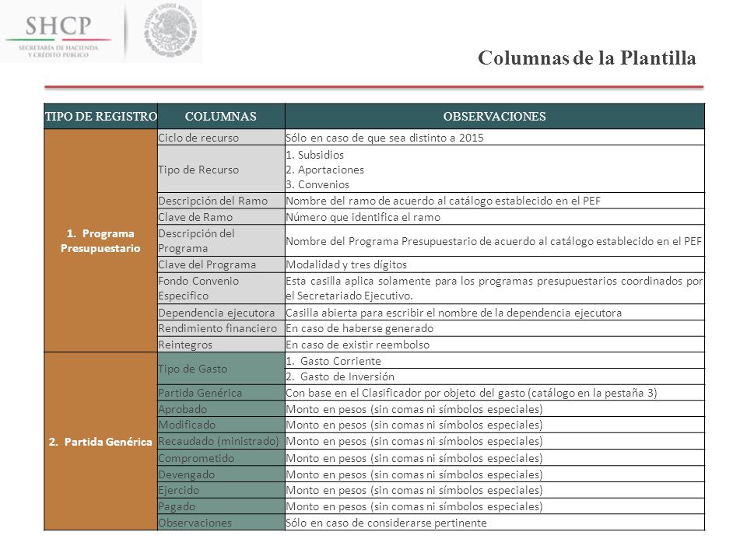Select 'En caso de haberse generado'
This screenshot has height=560, width=747.
pos(359,328)
